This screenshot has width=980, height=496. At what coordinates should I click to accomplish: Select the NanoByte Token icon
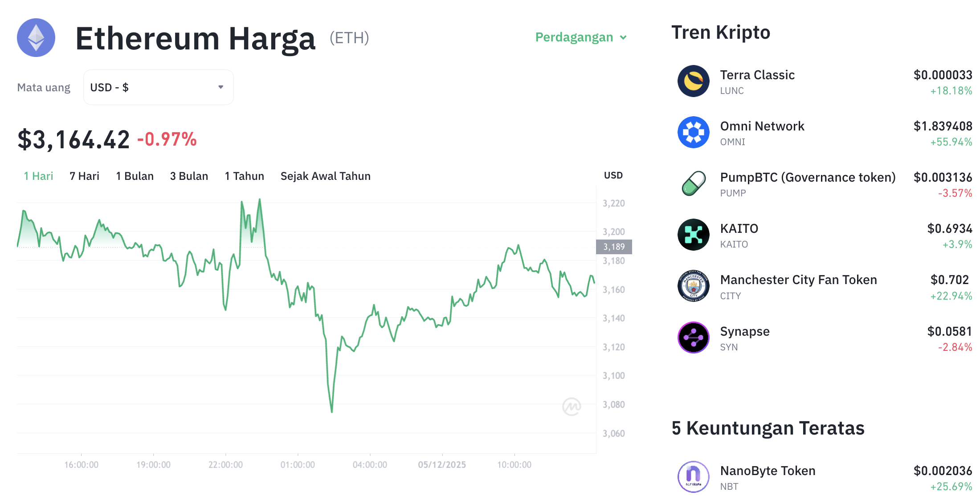click(x=693, y=476)
